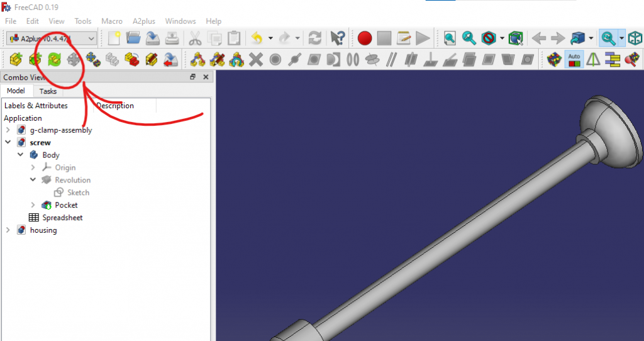The height and width of the screenshot is (341, 644).
Task: Click Convert part to A2plus icon
Action: [x=132, y=60]
